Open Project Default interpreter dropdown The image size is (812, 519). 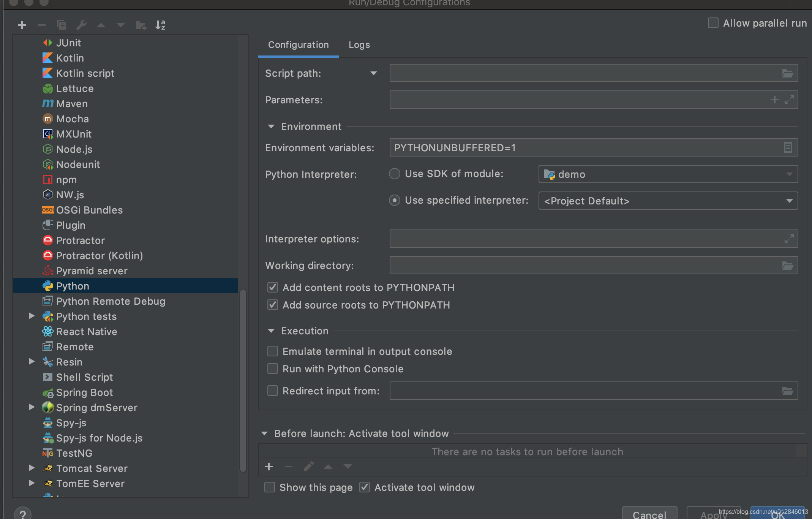(668, 201)
